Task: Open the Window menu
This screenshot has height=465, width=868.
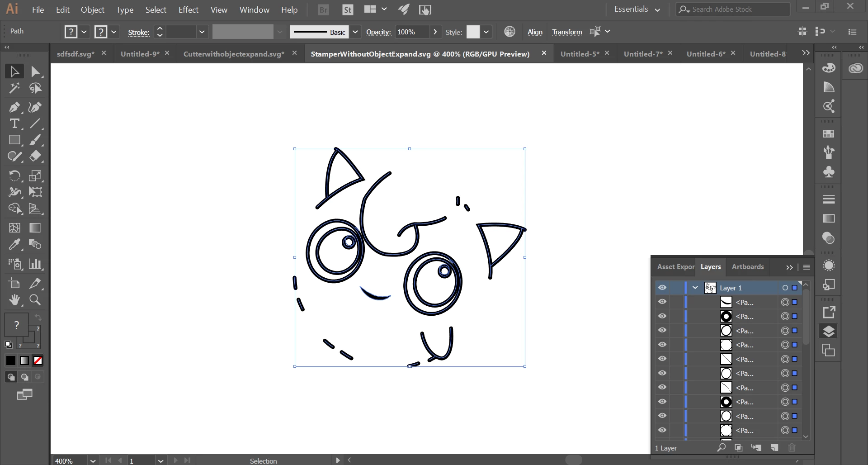Action: [255, 9]
